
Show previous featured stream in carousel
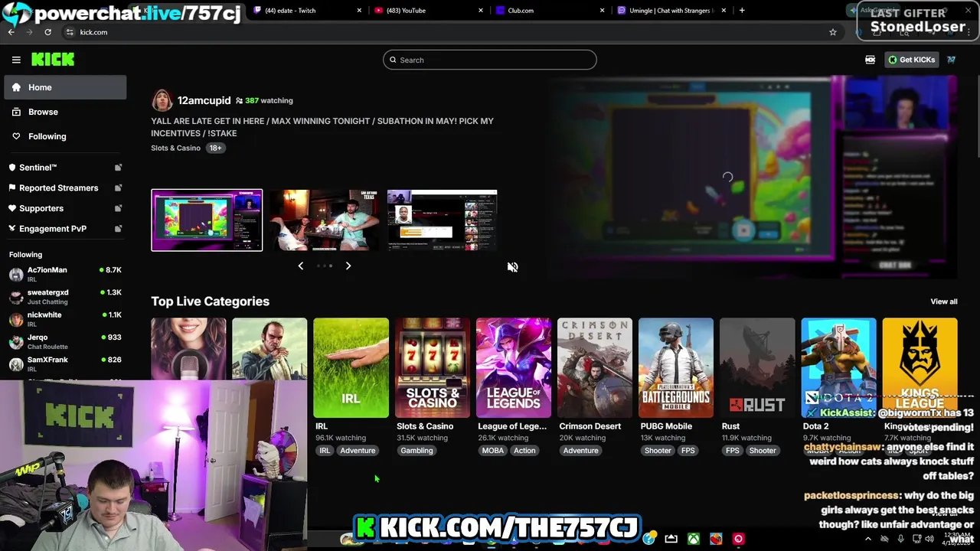point(300,266)
